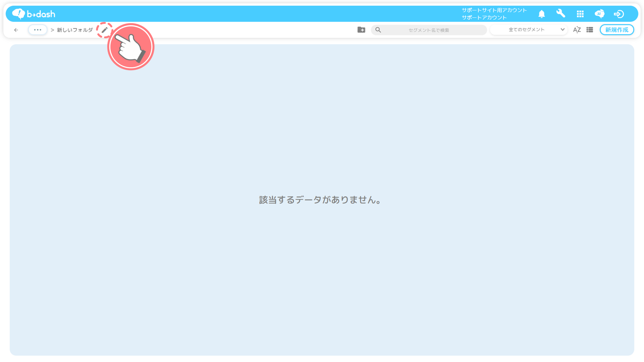The image size is (644, 362).
Task: Click the chat support mascot icon
Action: pos(599,14)
